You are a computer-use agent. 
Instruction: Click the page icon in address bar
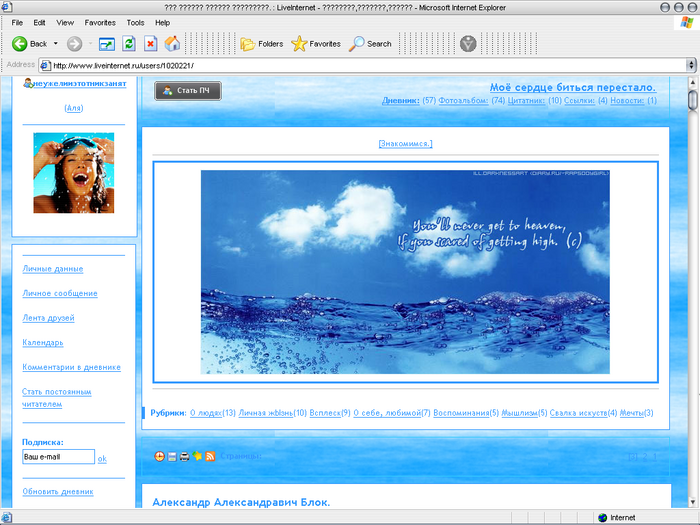45,66
